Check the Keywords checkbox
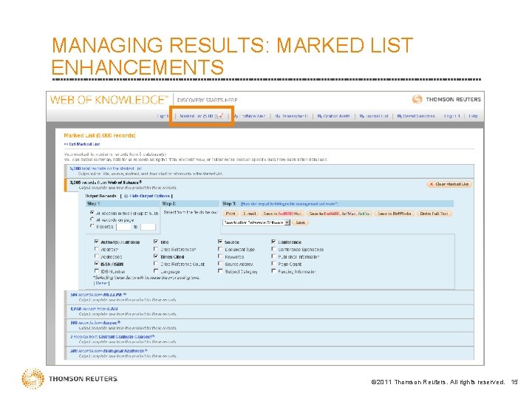The height and width of the screenshot is (399, 532). pos(220,256)
